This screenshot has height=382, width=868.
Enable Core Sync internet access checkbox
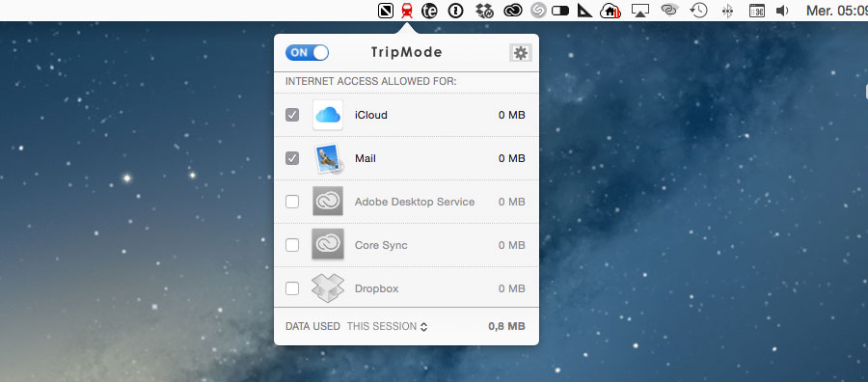pos(292,245)
